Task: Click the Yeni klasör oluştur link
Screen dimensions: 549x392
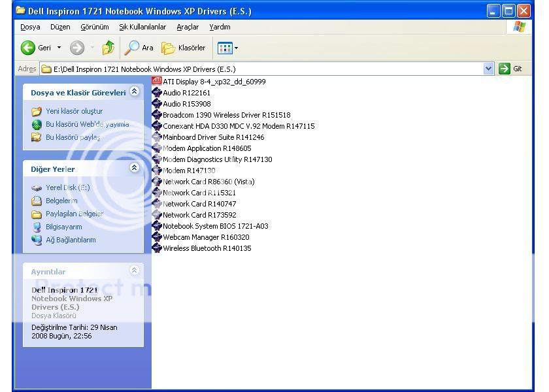Action: coord(74,111)
